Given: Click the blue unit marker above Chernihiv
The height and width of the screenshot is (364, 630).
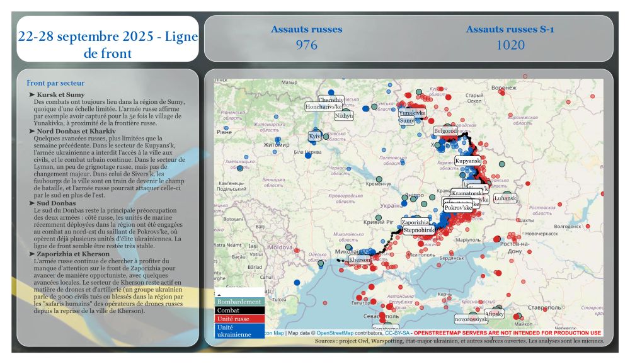Looking at the screenshot, I should click(x=331, y=93).
